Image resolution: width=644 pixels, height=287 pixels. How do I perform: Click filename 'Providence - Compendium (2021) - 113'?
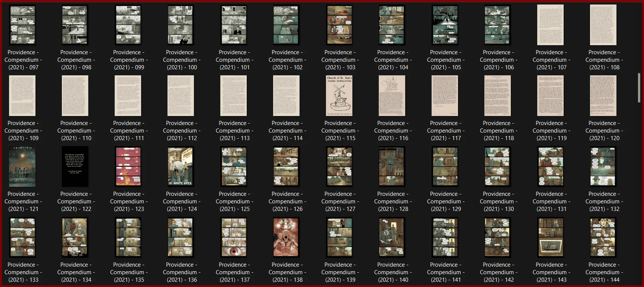tap(234, 131)
